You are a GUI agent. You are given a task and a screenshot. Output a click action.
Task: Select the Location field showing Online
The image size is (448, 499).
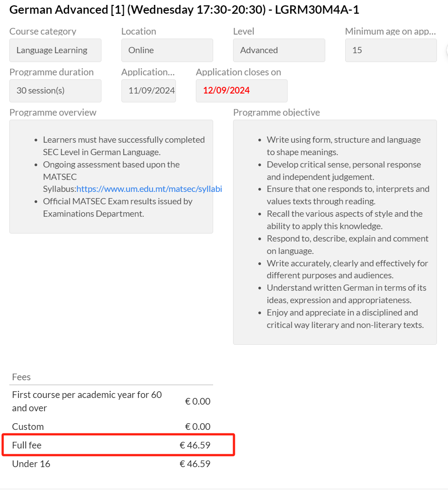167,51
